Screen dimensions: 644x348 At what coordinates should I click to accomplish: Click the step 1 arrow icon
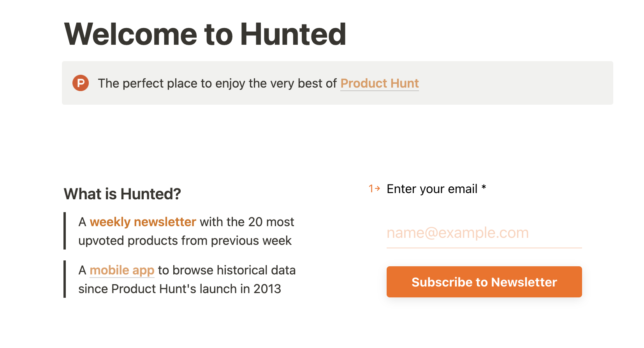point(375,189)
